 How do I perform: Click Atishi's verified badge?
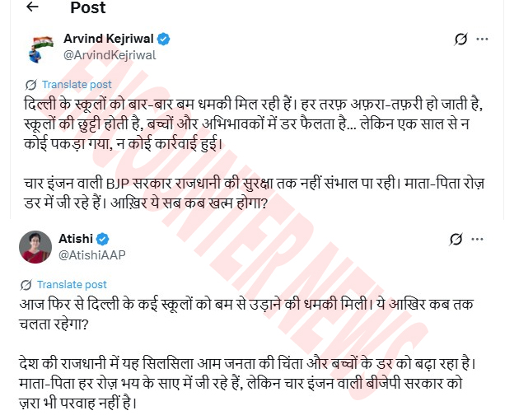103,239
